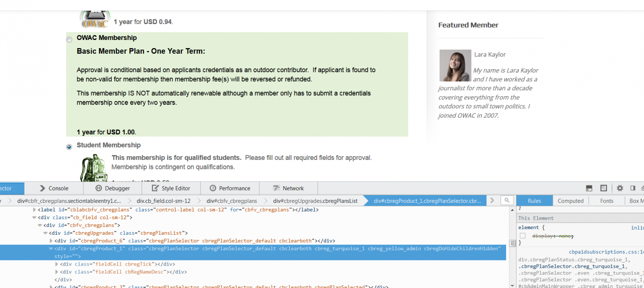Click the markup scrollbar up arrow

click(512, 209)
